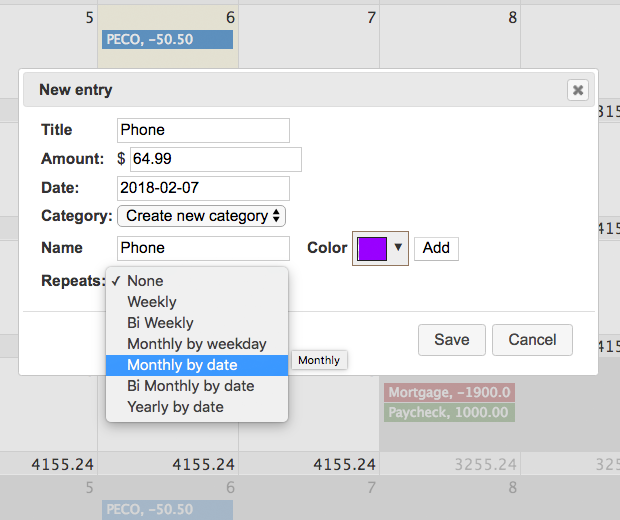Open the Category dropdown
This screenshot has height=520, width=620.
(x=201, y=216)
